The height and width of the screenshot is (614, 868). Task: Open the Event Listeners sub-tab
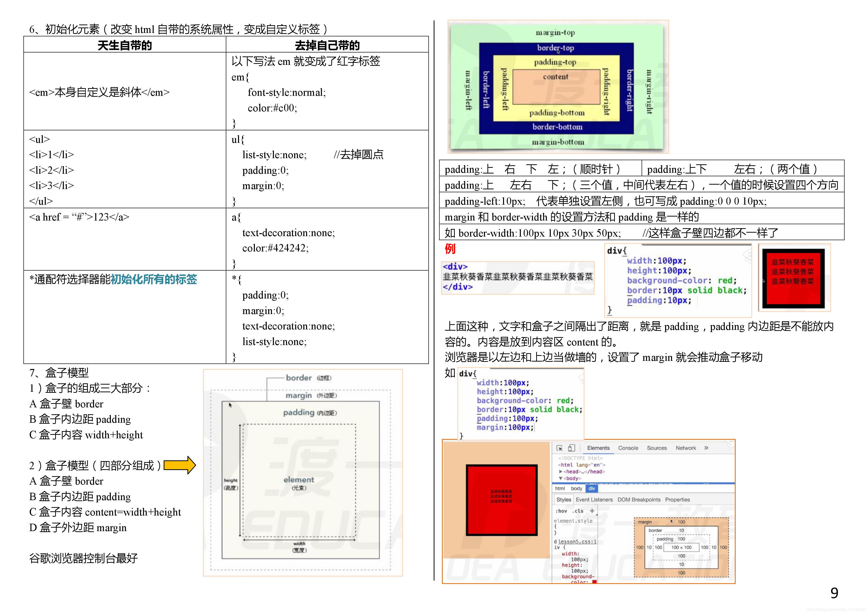(594, 500)
